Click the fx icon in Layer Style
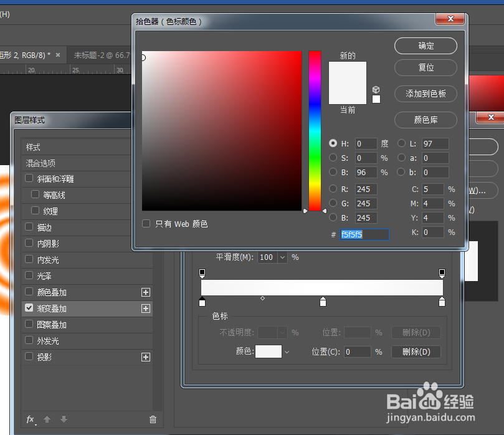Viewport: 504px width, 435px height. point(31,419)
